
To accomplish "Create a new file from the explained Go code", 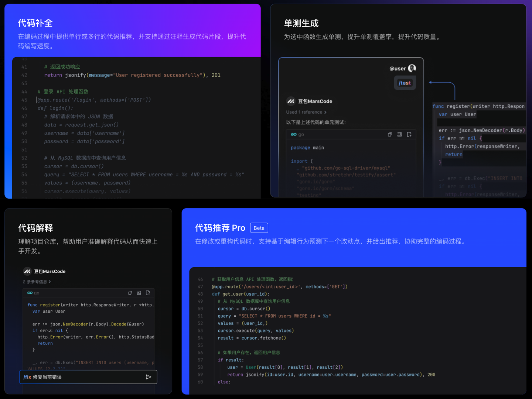I will (x=148, y=292).
